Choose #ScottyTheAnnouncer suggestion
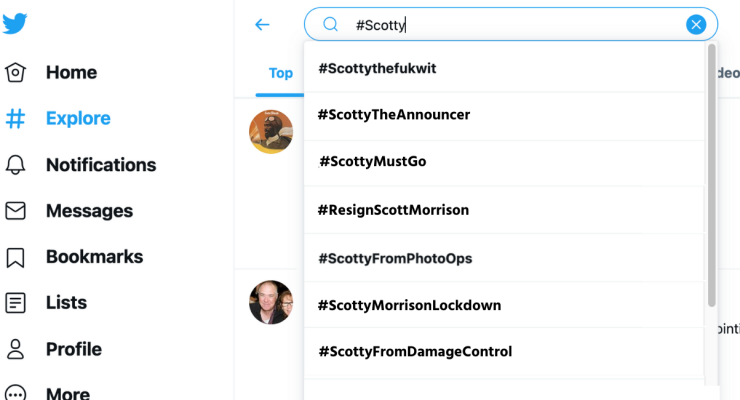 click(394, 115)
